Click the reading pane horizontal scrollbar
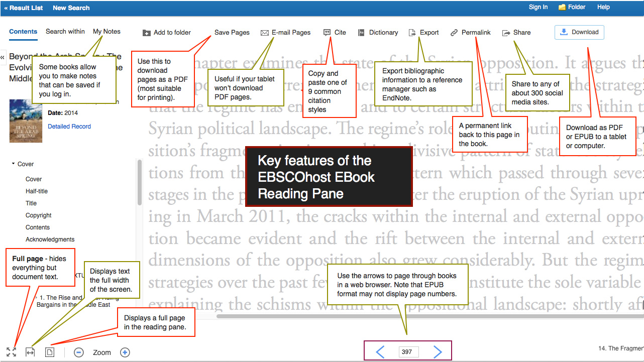Screen dimensions: 644x362 coord(430,316)
